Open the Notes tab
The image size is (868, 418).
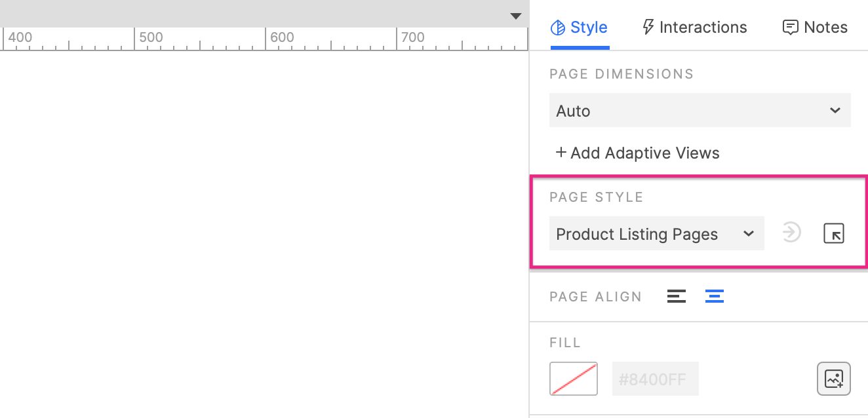[815, 28]
